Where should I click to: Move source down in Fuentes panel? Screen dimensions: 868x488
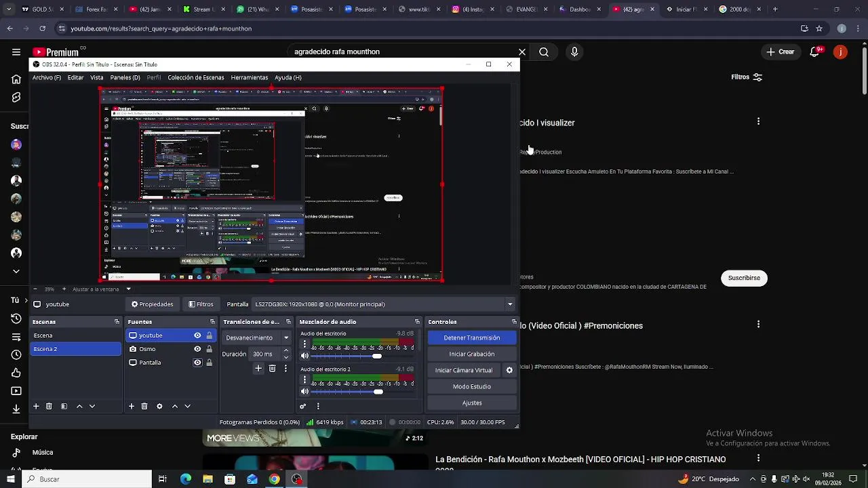pyautogui.click(x=188, y=406)
